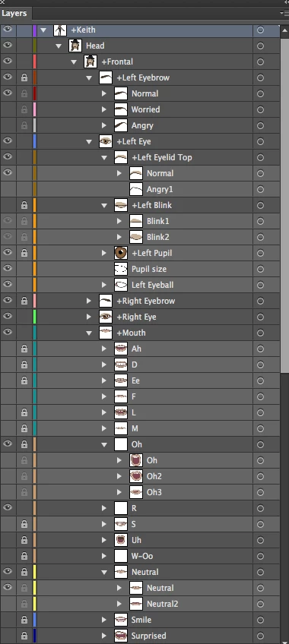Unlock the Smile mouth layer

(24, 620)
